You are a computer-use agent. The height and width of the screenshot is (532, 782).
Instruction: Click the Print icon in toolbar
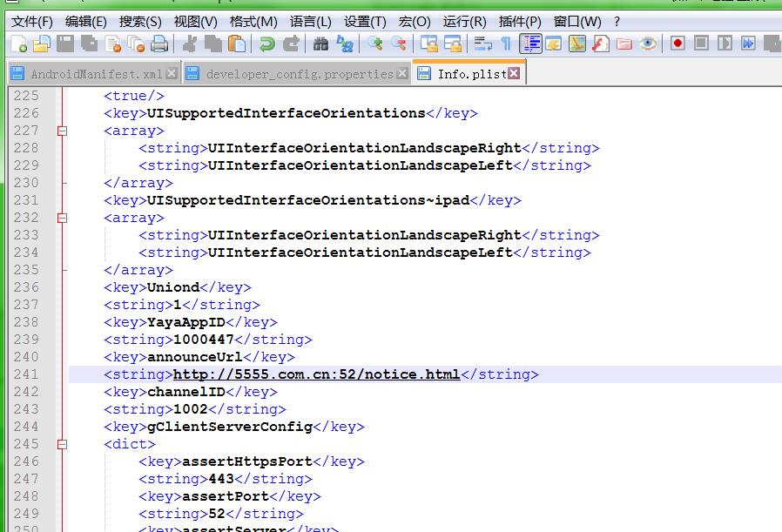[159, 44]
